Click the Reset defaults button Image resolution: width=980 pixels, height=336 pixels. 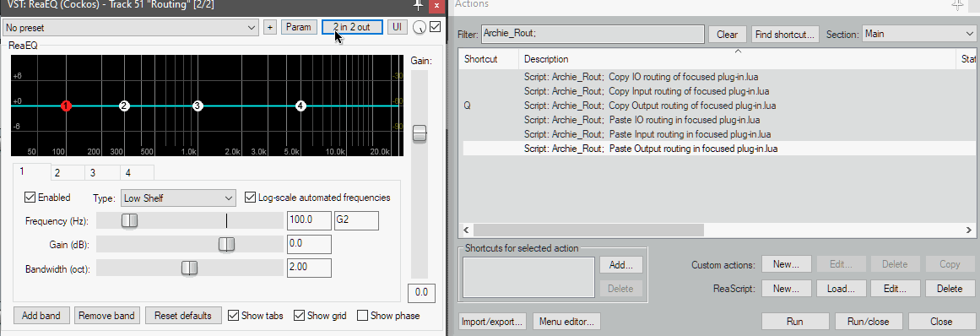[x=182, y=316]
